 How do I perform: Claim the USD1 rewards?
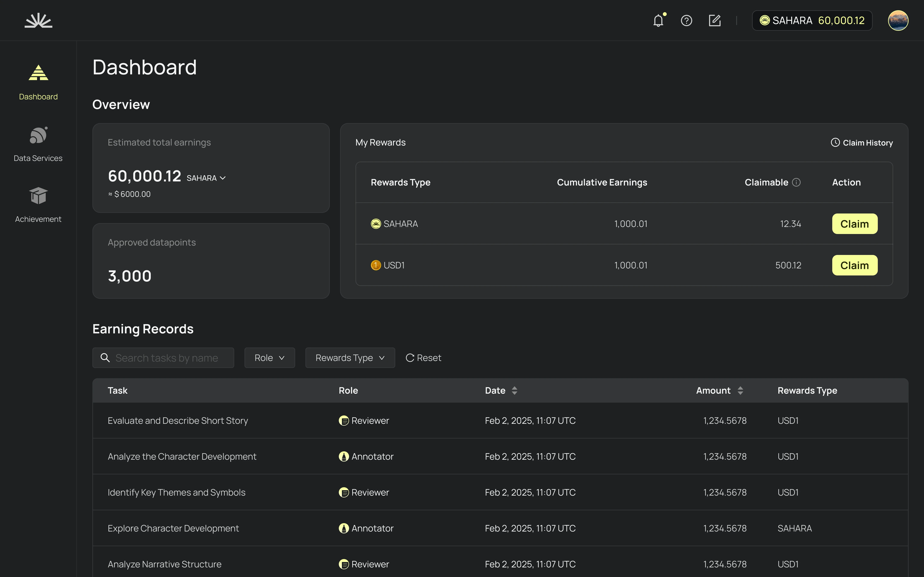[x=854, y=265]
